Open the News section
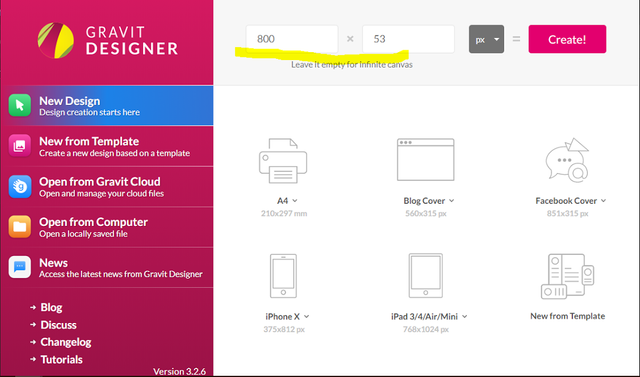640x377 pixels. (x=107, y=267)
